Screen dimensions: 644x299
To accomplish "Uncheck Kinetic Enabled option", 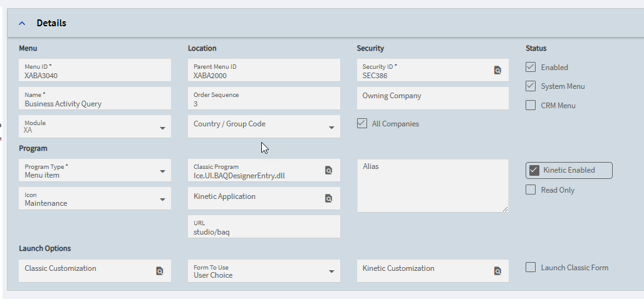I will coord(534,170).
